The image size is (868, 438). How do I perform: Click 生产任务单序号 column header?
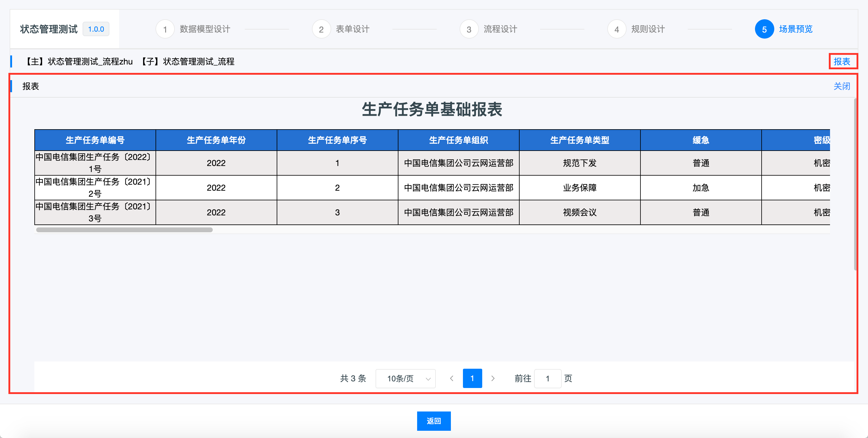tap(337, 140)
